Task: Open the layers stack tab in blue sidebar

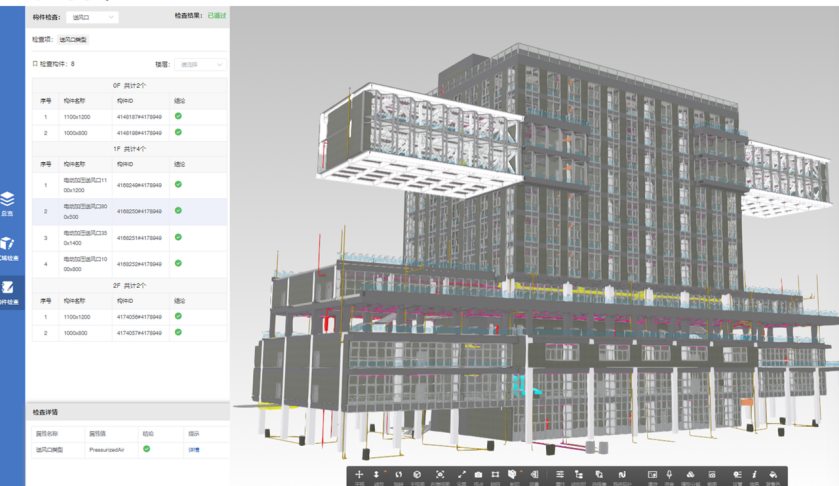Action: click(x=8, y=203)
